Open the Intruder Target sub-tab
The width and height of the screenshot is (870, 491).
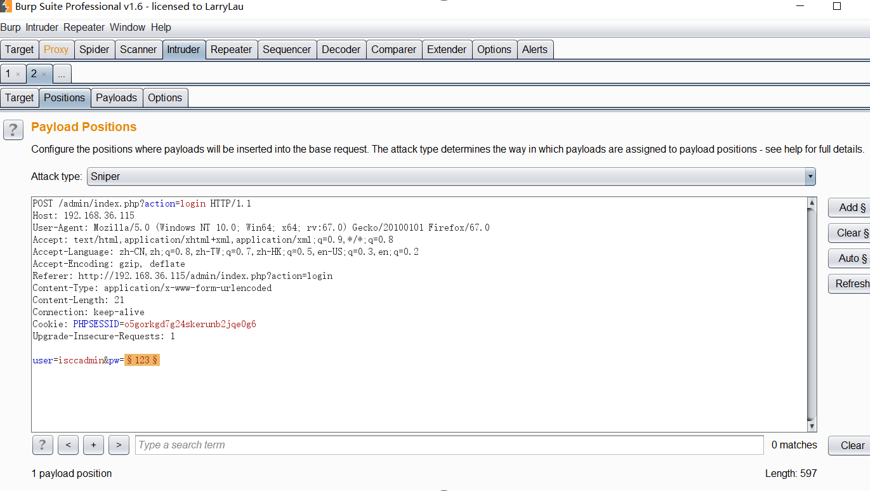[x=19, y=98]
